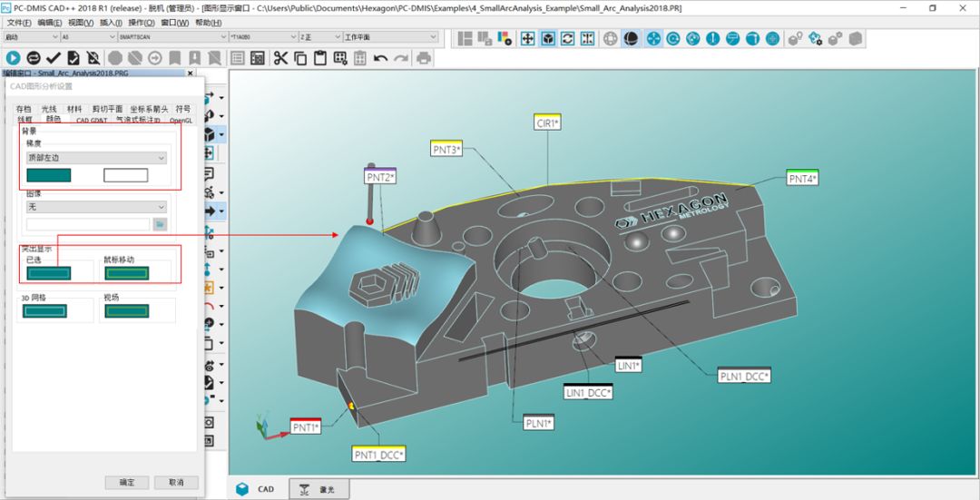Click the list view icon before the scissors
980x500 pixels.
pyautogui.click(x=238, y=58)
